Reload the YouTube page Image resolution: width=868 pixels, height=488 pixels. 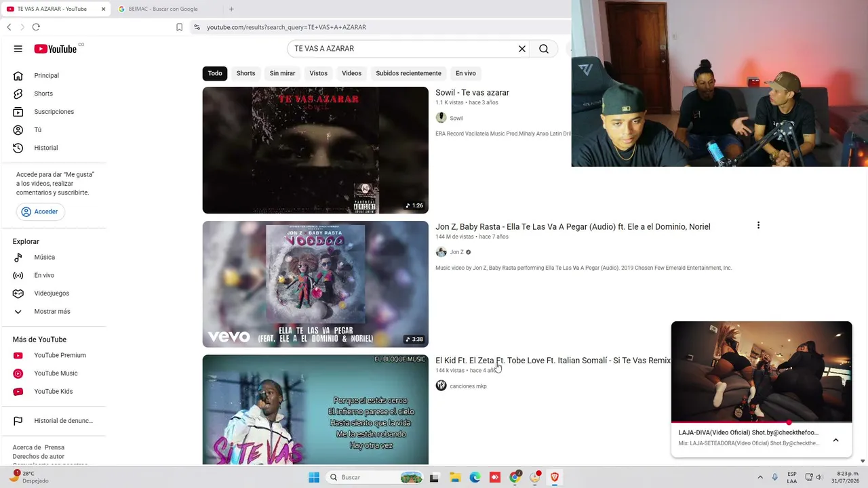(36, 27)
